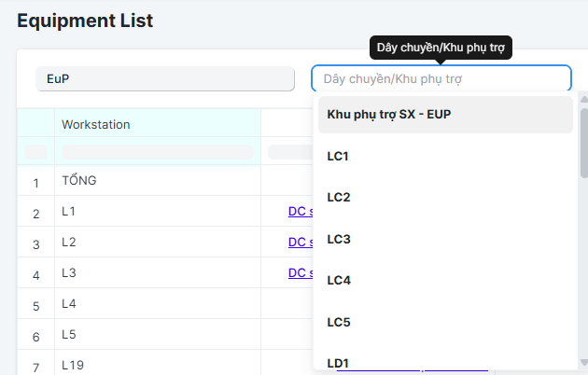Click the EuP filter field
The height and width of the screenshot is (375, 588).
(x=165, y=79)
